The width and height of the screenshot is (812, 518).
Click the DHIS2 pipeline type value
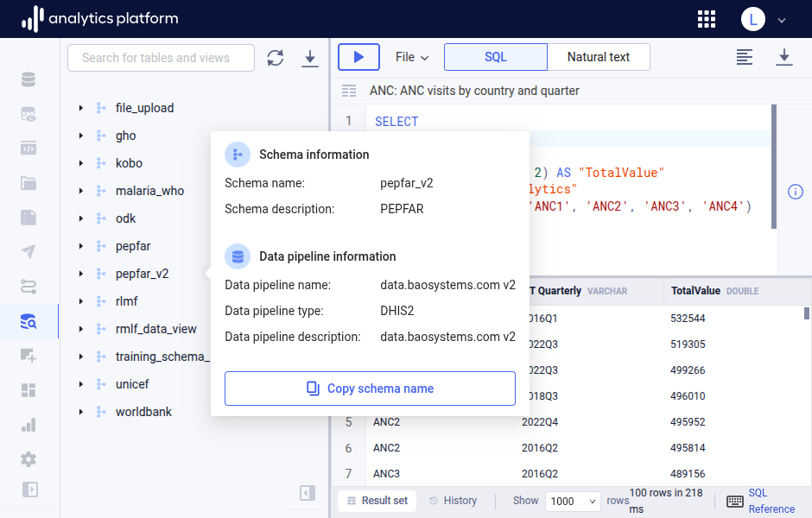(x=396, y=311)
